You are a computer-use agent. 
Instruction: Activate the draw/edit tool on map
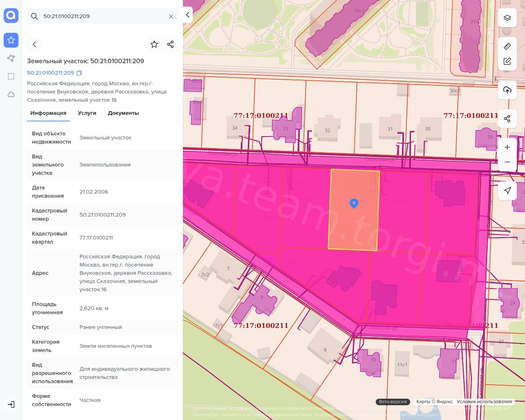[x=507, y=62]
